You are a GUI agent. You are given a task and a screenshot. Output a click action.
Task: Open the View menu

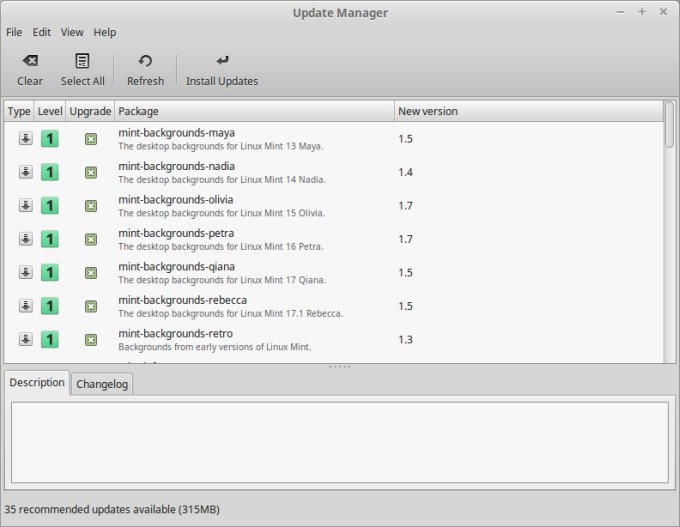72,33
